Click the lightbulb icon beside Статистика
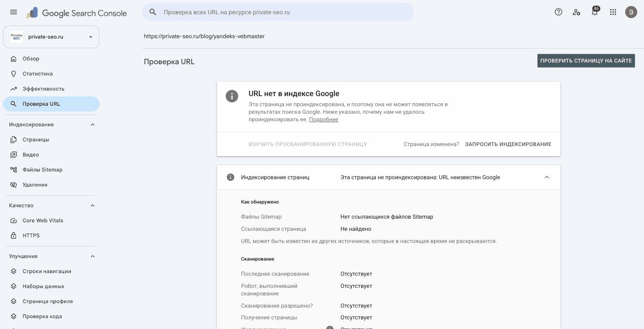The image size is (644, 329). [14, 74]
